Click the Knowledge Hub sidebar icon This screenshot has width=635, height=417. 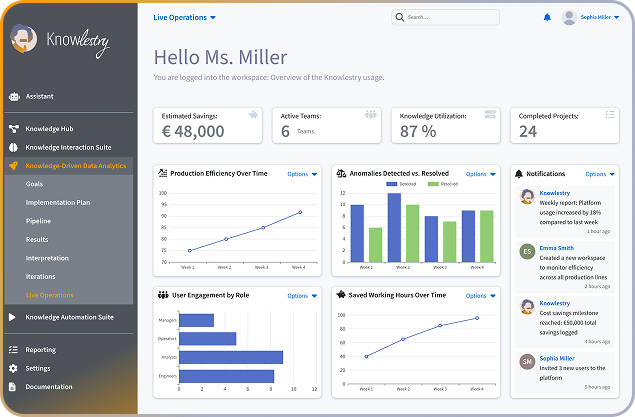click(14, 129)
